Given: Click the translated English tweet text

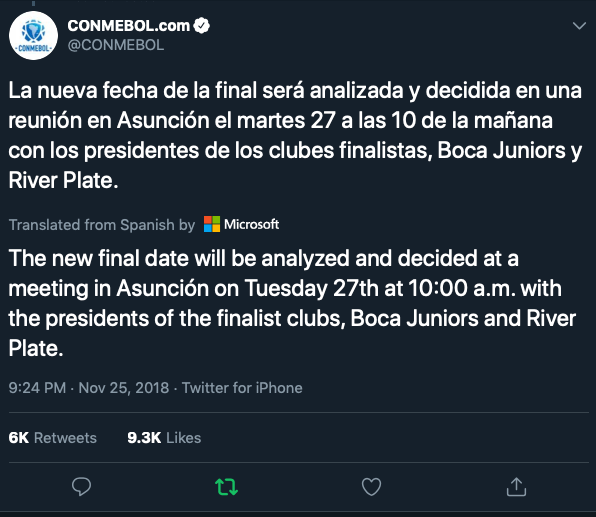Looking at the screenshot, I should coord(292,303).
